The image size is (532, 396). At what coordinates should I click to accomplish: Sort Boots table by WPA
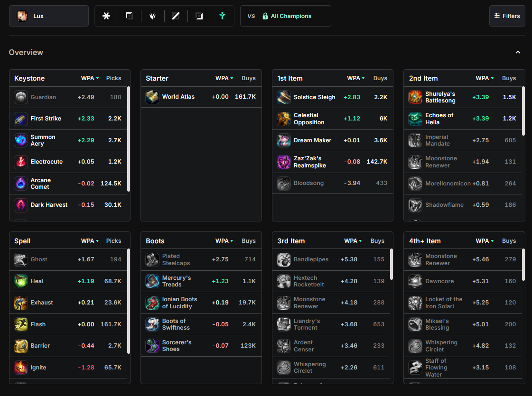pos(224,241)
